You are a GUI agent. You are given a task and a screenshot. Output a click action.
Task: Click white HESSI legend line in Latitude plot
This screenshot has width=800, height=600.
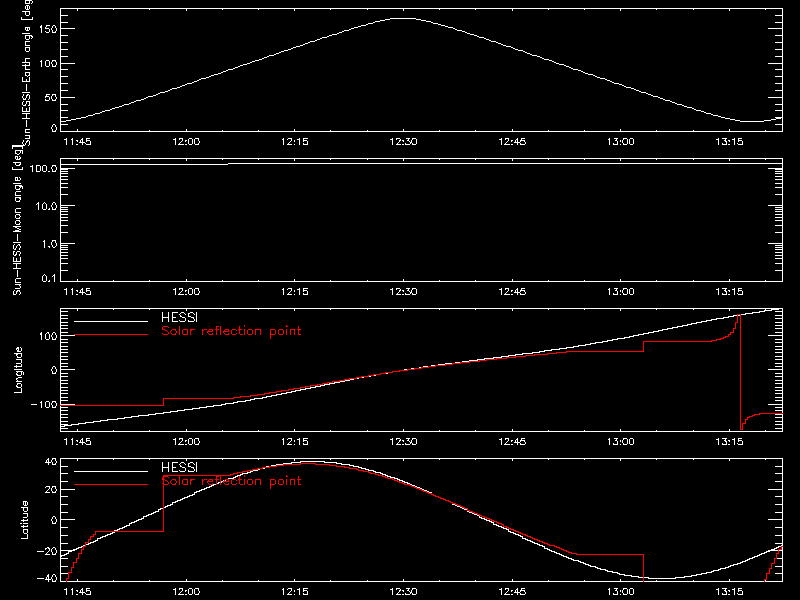point(111,471)
